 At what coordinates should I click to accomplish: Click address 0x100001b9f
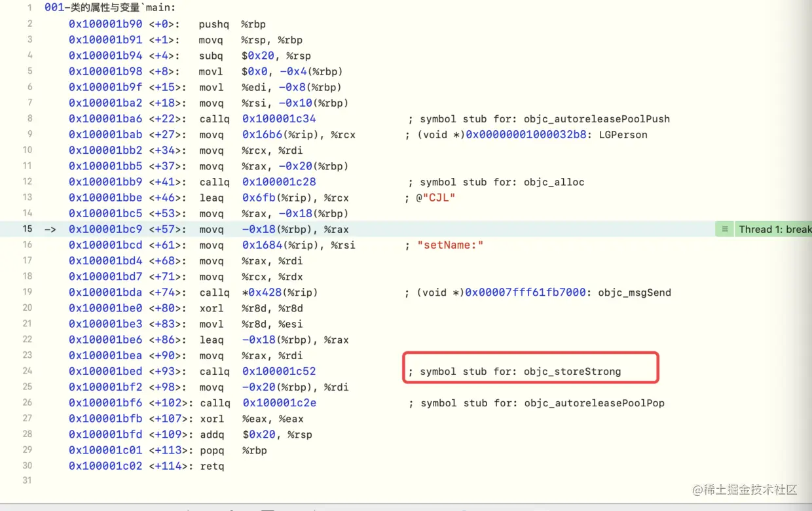tap(105, 87)
